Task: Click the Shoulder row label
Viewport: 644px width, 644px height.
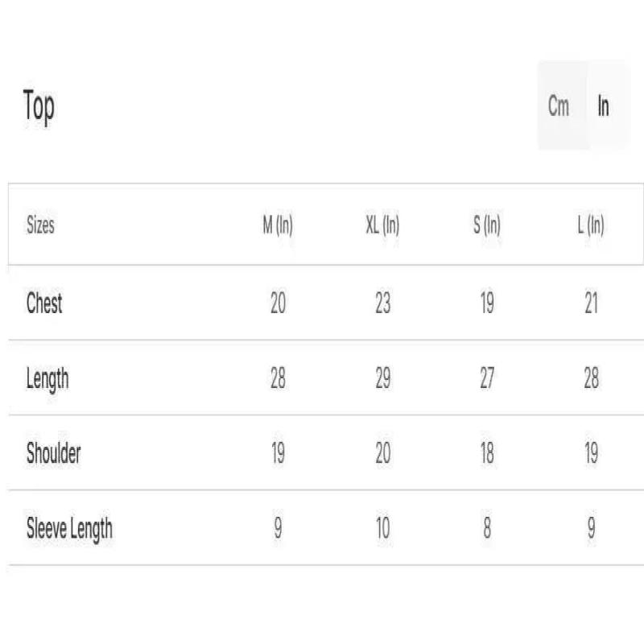Action: 53,453
